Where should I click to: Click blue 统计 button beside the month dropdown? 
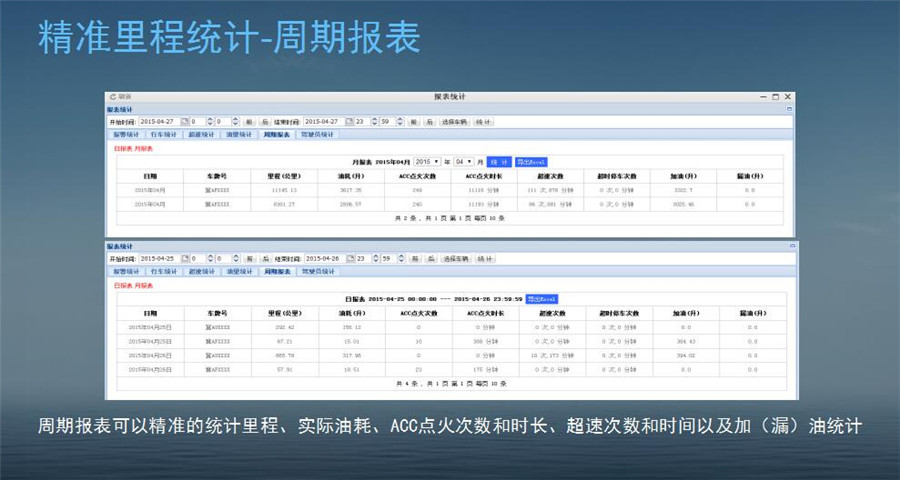point(498,161)
